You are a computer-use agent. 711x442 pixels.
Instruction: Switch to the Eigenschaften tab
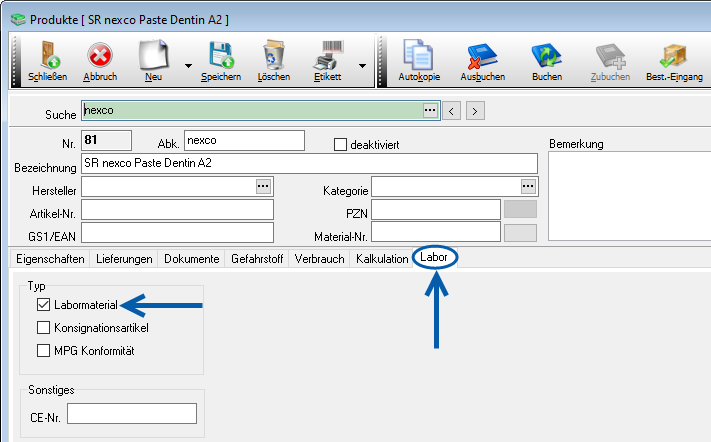point(50,259)
